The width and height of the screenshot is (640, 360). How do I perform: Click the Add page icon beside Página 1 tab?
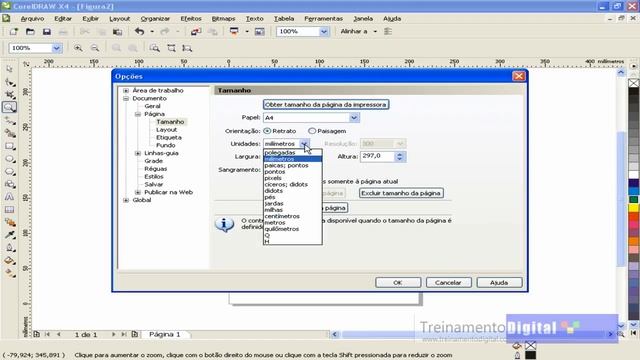[x=135, y=334]
